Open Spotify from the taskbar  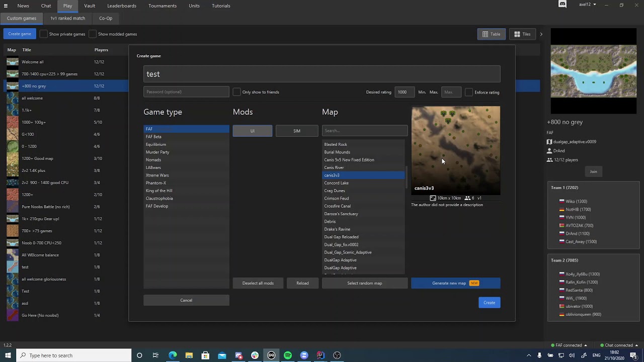288,355
